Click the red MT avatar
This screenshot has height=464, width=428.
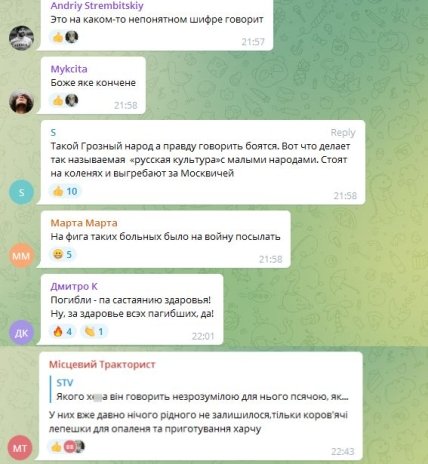pyautogui.click(x=20, y=448)
